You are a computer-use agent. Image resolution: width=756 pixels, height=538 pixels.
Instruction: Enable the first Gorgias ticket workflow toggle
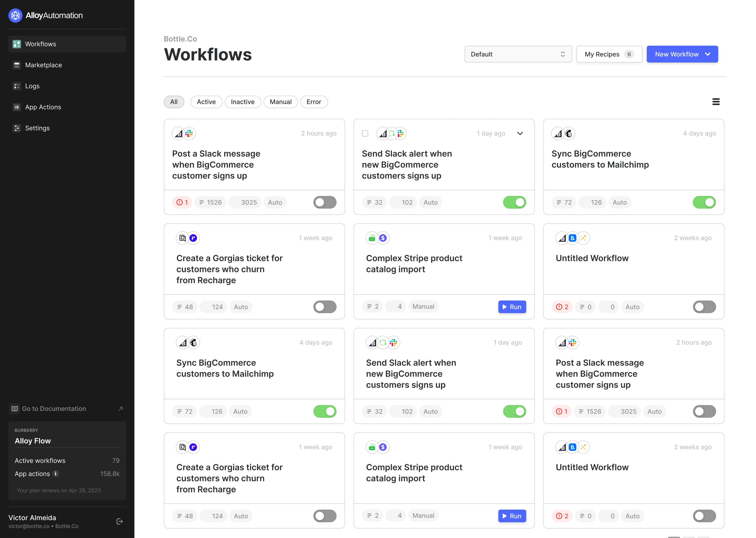pos(325,307)
